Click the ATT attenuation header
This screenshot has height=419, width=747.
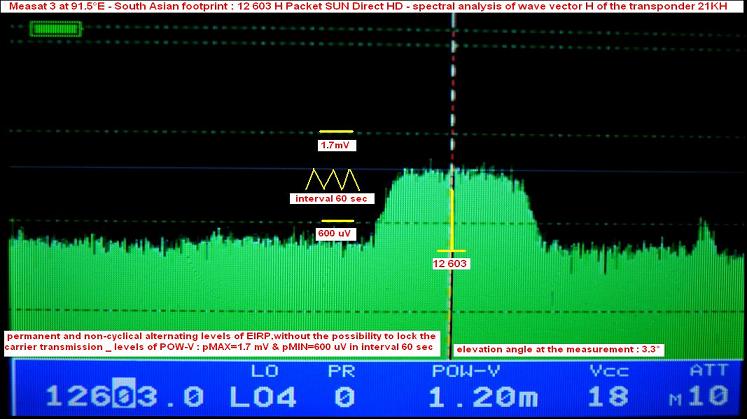tap(705, 370)
